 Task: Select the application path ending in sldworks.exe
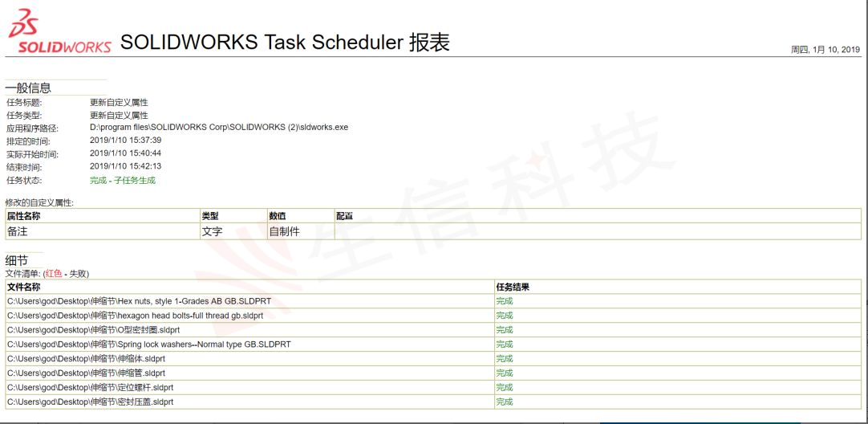[219, 127]
